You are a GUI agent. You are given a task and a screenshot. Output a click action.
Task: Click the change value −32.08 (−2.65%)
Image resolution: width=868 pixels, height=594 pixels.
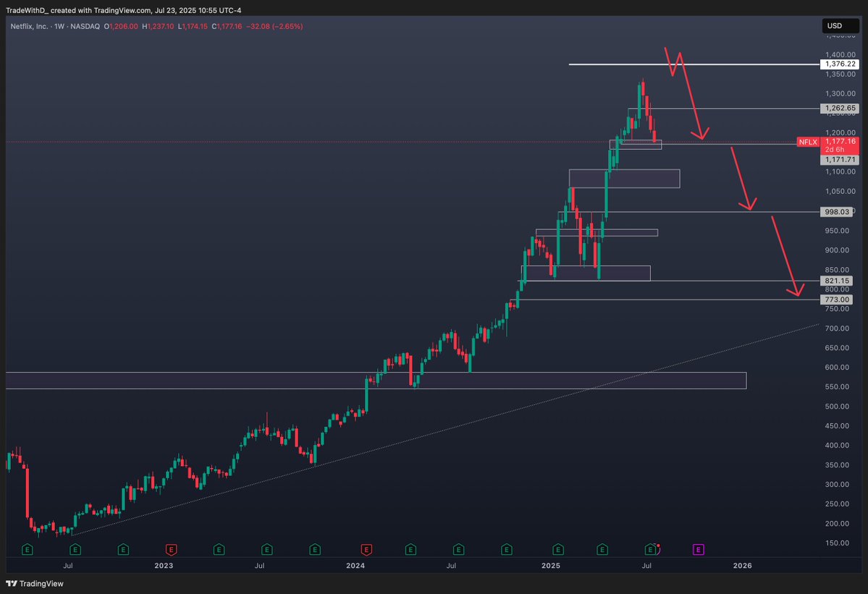click(x=274, y=26)
